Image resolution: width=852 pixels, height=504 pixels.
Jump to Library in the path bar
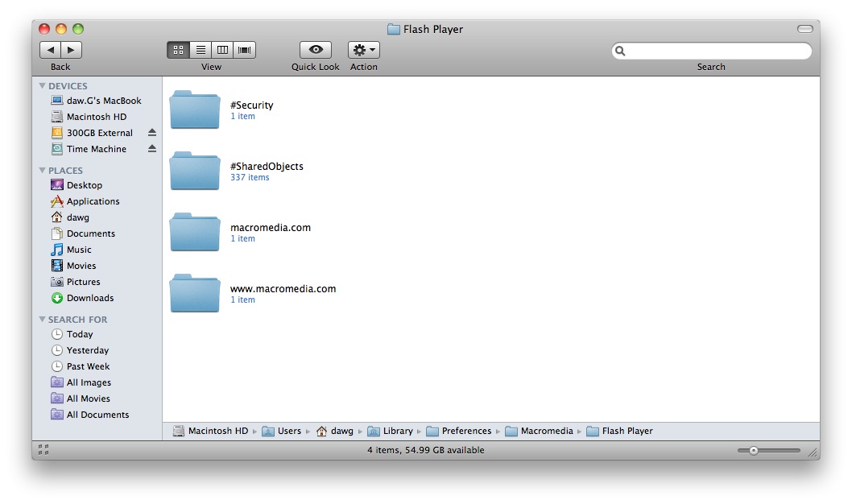390,431
